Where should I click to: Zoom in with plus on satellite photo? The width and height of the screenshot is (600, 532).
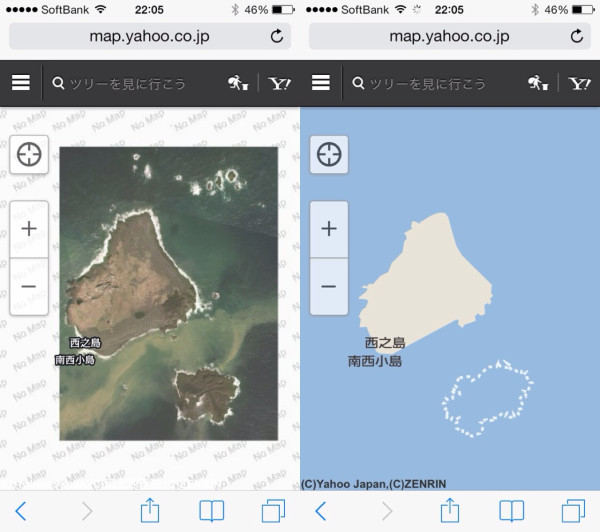pyautogui.click(x=29, y=229)
